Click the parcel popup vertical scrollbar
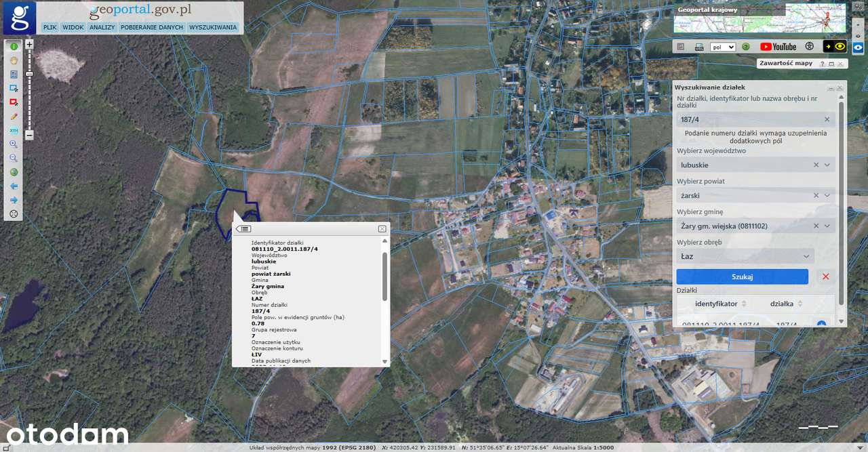This screenshot has width=868, height=452. tap(385, 276)
